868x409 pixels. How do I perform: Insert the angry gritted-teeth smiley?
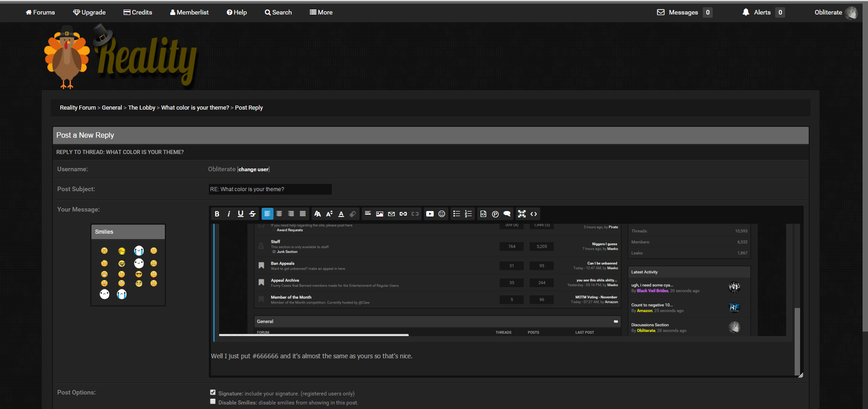pos(105,250)
